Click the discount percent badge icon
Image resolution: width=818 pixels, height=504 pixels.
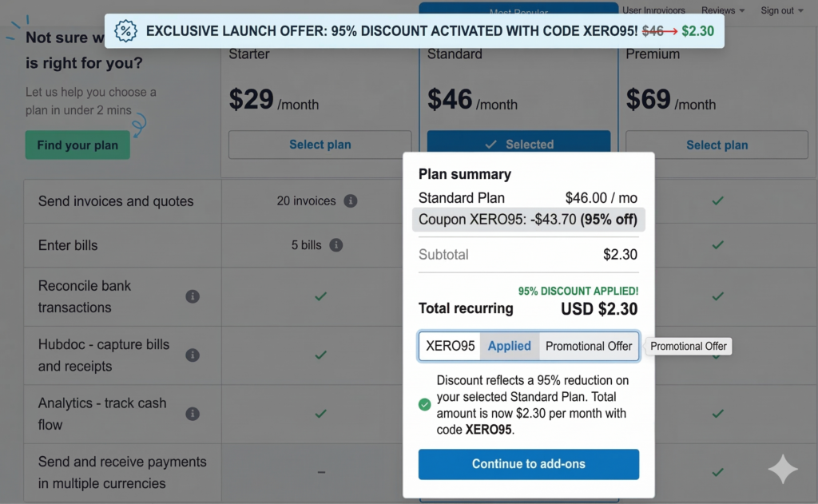coord(125,31)
